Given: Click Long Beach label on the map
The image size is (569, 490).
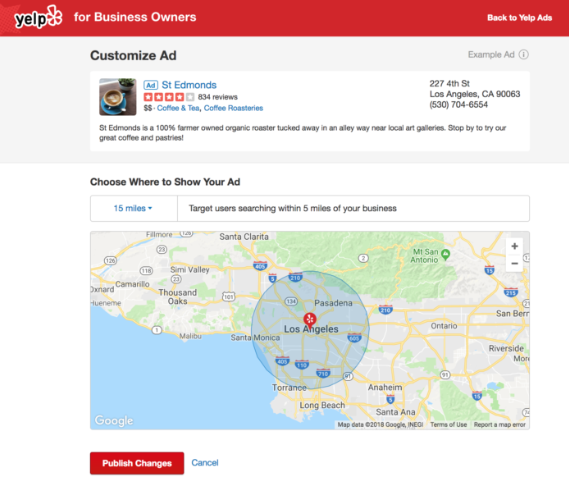Looking at the screenshot, I should 322,405.
